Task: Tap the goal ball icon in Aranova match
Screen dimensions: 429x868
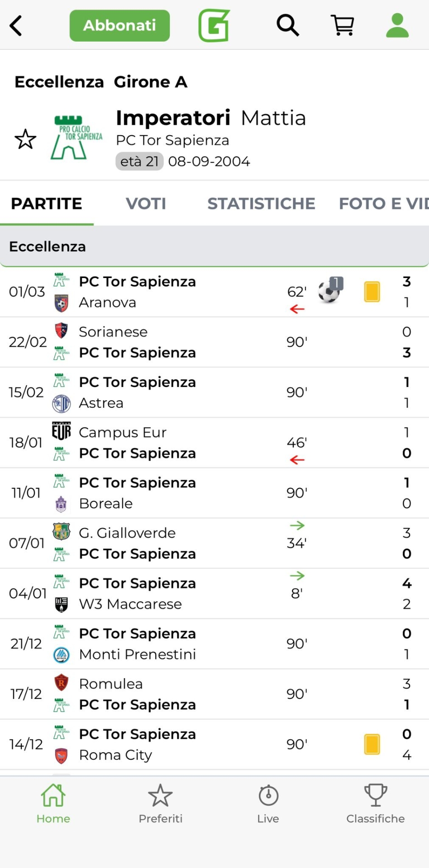Action: pos(329,291)
